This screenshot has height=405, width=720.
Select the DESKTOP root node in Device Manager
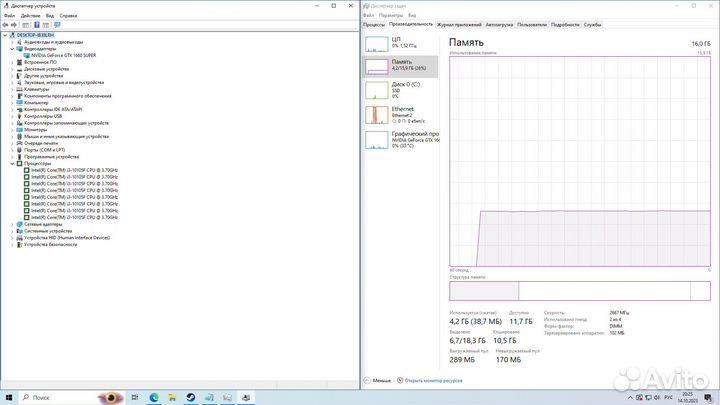click(35, 35)
